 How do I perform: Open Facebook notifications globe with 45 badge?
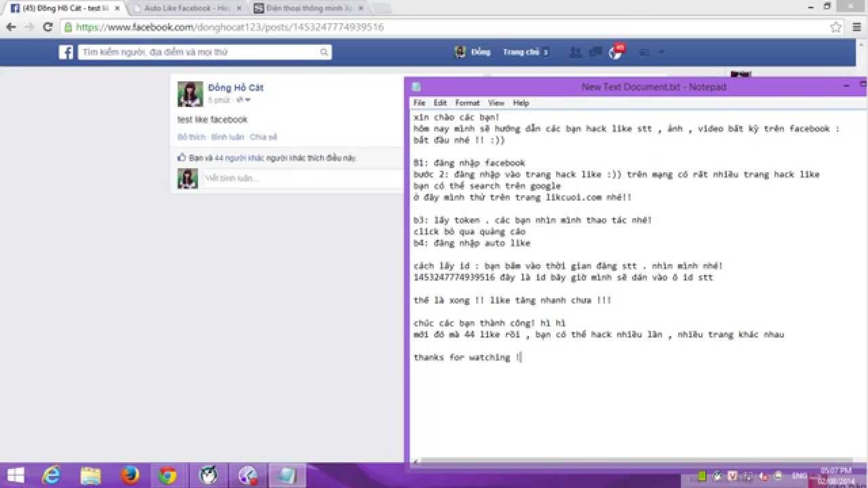point(616,52)
